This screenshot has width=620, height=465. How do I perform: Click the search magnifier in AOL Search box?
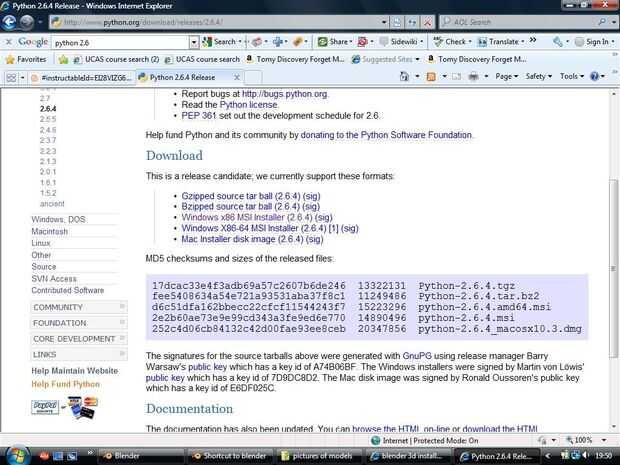point(603,22)
